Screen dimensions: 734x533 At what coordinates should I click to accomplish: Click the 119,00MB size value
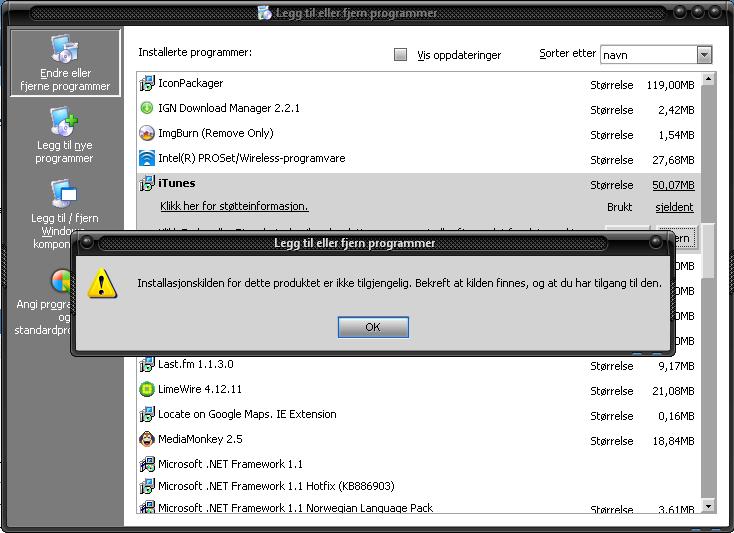(670, 85)
